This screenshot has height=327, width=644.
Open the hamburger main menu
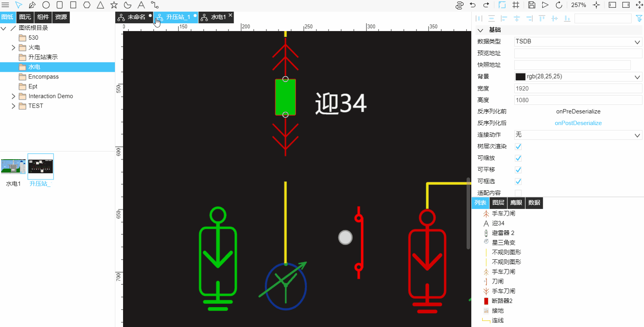[x=5, y=5]
